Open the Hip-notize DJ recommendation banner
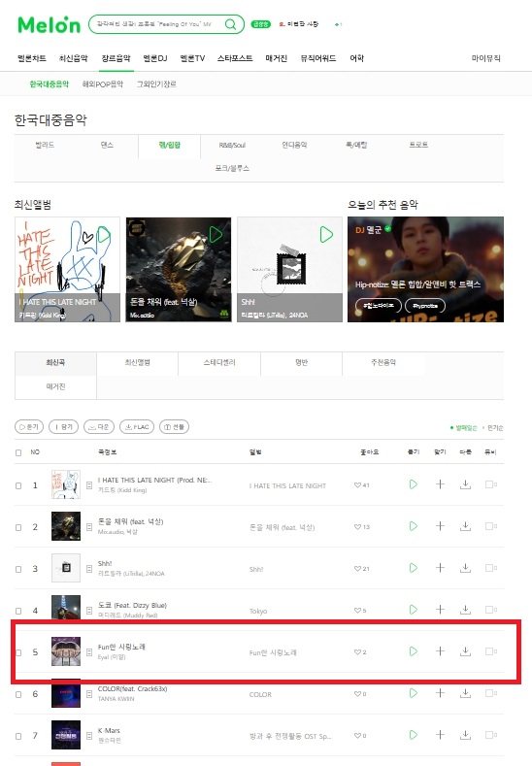532x766 pixels. click(425, 269)
